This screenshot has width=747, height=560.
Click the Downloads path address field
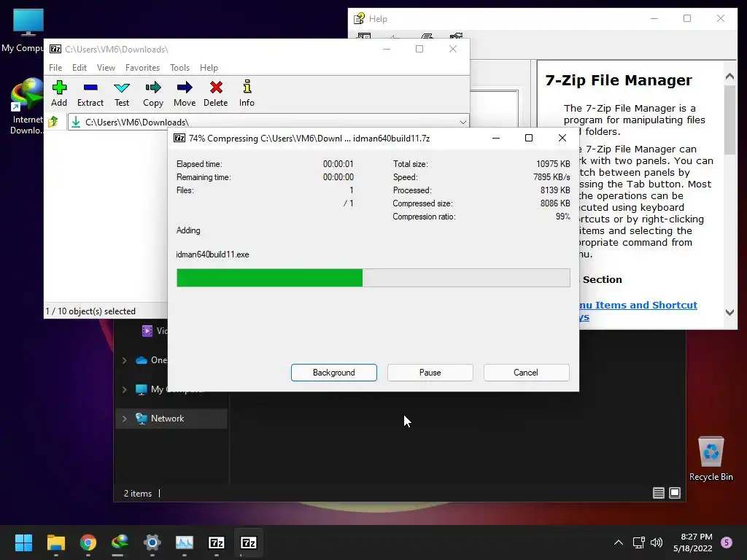click(x=268, y=122)
